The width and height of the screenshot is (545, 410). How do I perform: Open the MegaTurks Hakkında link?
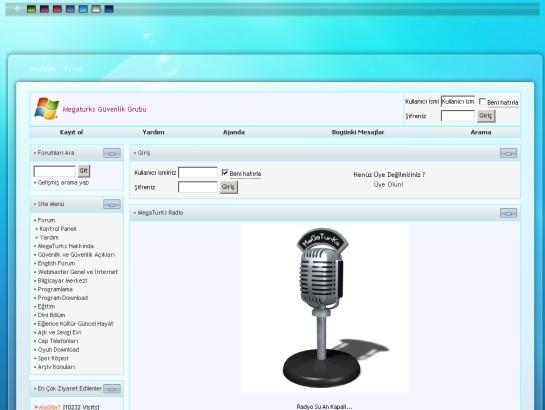[x=66, y=246]
